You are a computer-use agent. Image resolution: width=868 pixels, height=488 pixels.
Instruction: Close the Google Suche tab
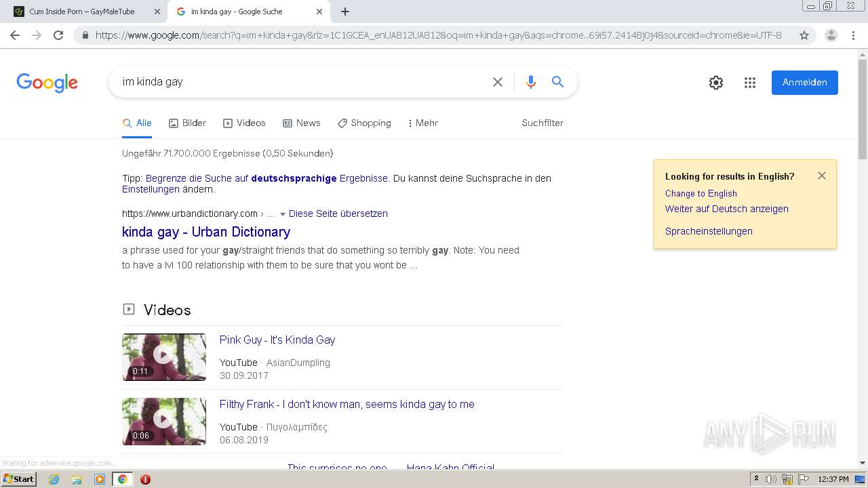(319, 12)
